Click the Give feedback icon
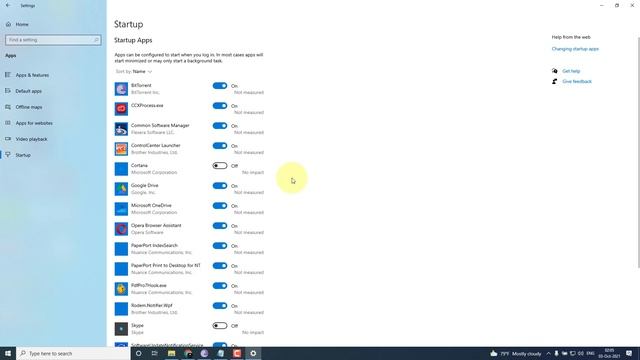640x360 pixels. 555,81
